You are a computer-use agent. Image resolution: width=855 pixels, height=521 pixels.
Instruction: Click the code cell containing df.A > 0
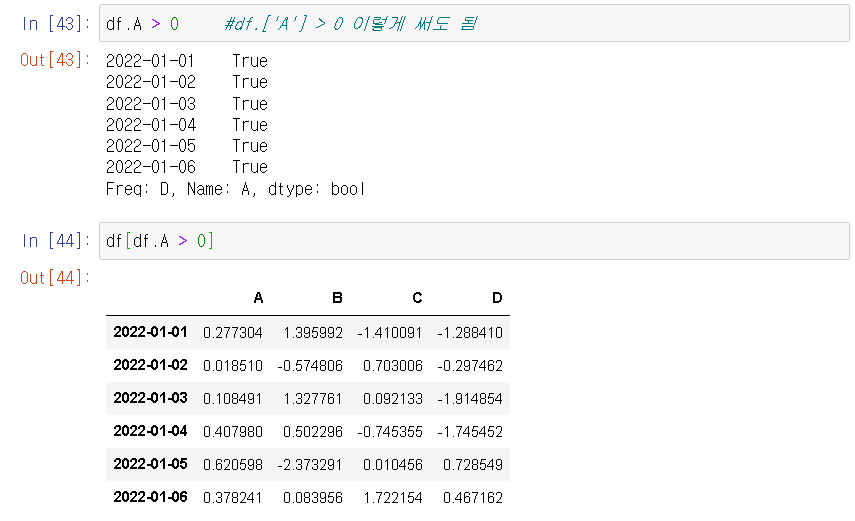[474, 23]
